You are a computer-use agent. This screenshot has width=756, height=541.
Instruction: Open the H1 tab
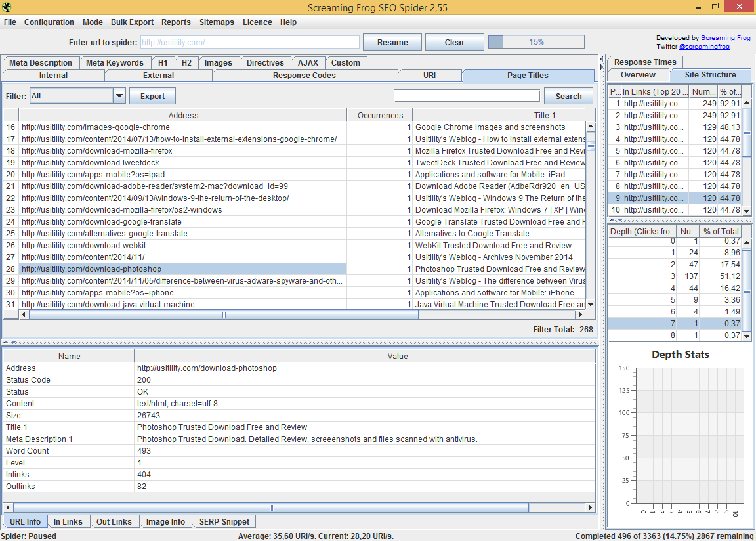163,62
